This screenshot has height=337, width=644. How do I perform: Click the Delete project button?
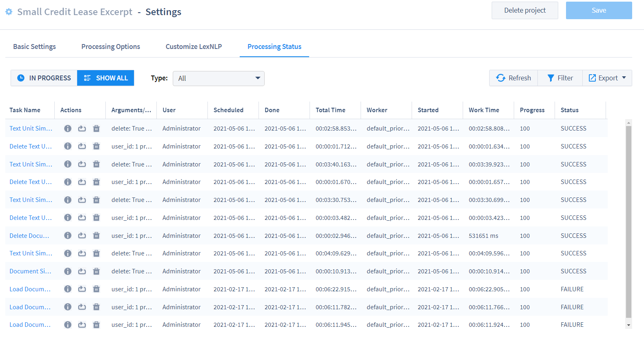tap(525, 10)
